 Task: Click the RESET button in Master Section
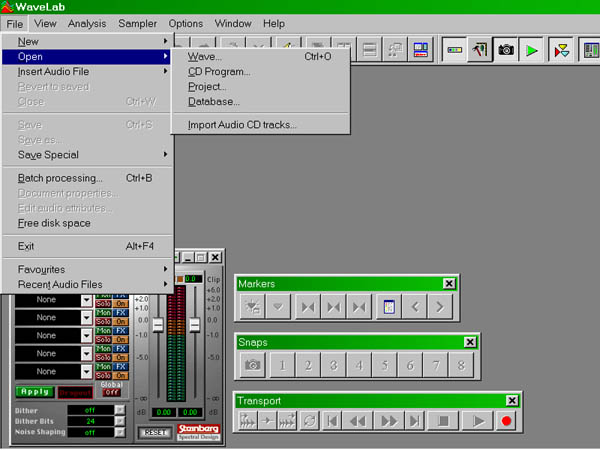coord(155,432)
